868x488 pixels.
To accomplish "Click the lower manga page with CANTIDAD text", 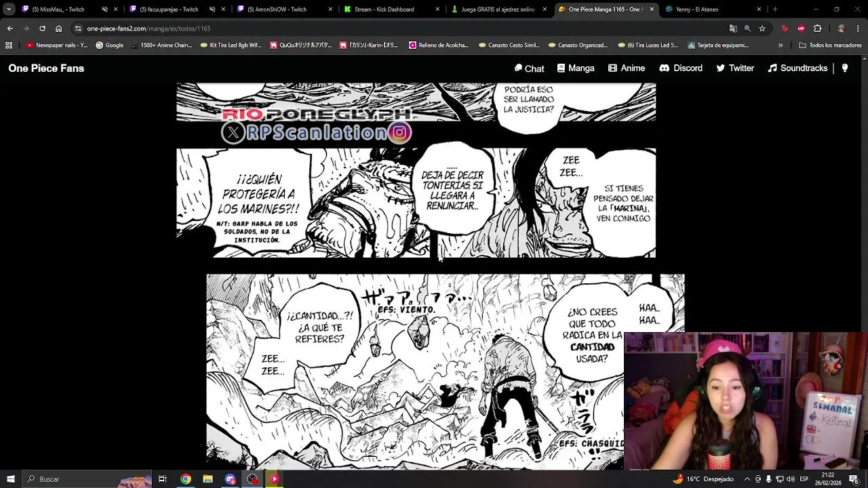I will click(x=445, y=371).
